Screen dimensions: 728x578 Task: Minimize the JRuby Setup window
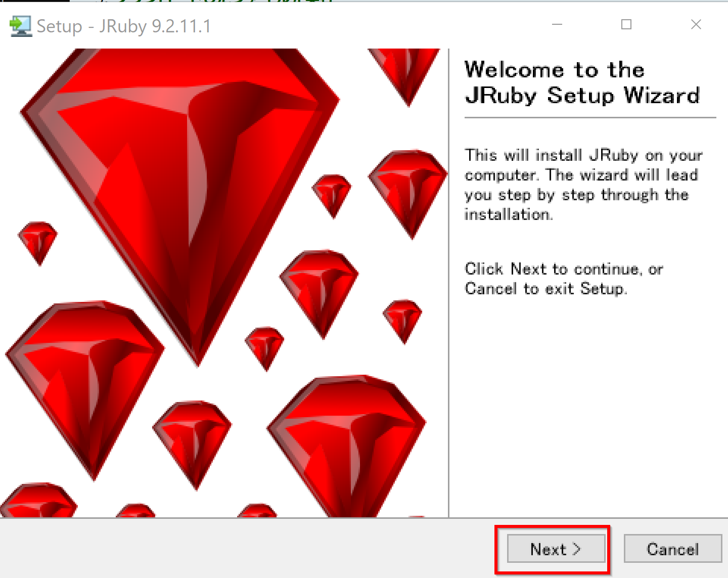[x=557, y=24]
